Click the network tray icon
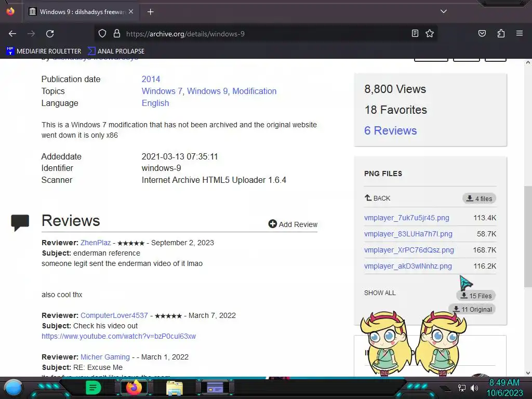Image resolution: width=532 pixels, height=399 pixels. click(x=462, y=388)
